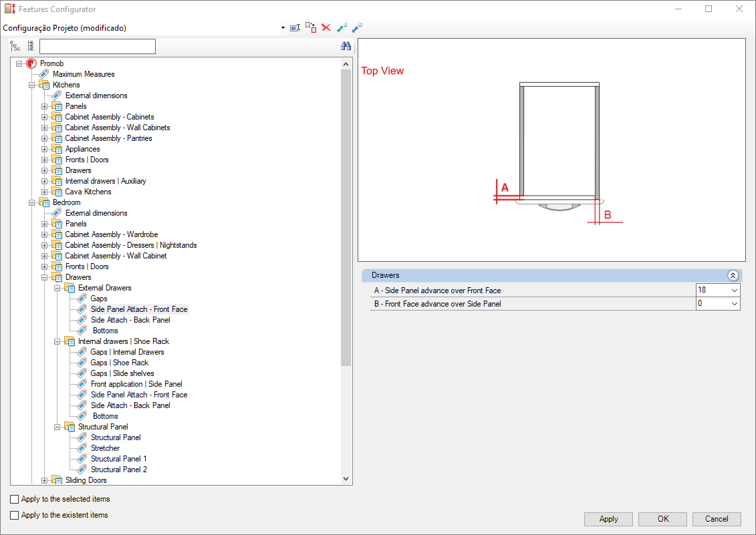Click the blue arrow import configuration icon
This screenshot has width=756, height=535.
[357, 28]
